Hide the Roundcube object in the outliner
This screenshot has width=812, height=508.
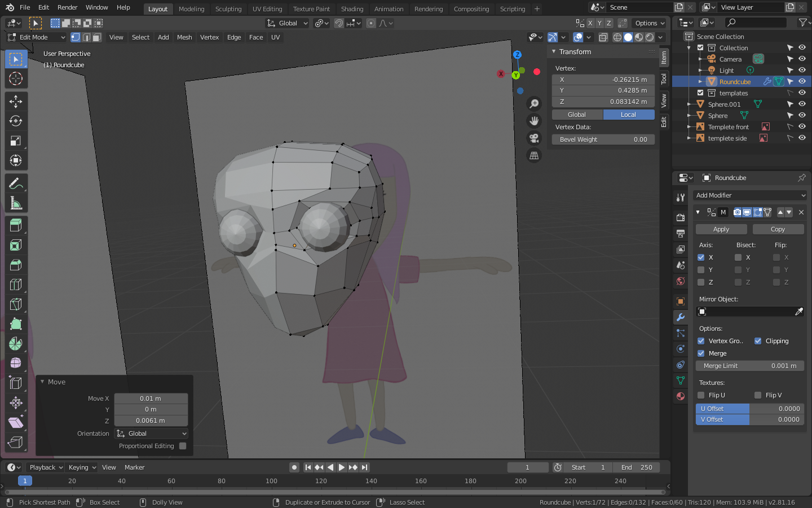click(802, 82)
